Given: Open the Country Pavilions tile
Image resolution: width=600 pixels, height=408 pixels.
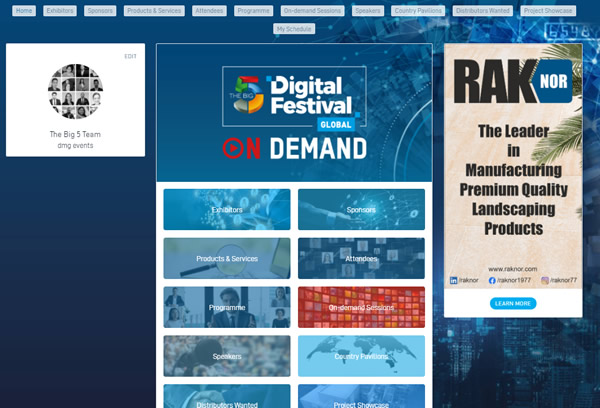Looking at the screenshot, I should coord(361,356).
